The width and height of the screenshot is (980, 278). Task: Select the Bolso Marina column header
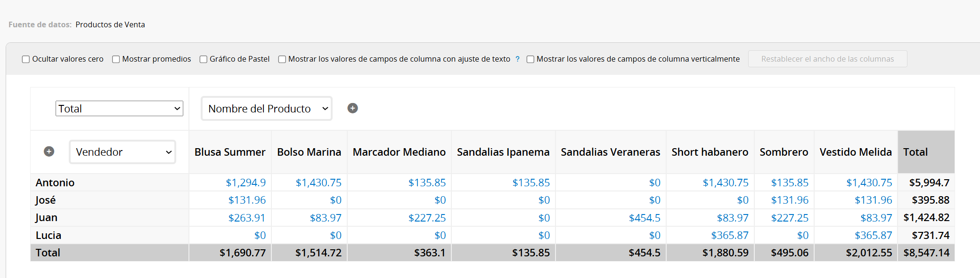point(309,152)
